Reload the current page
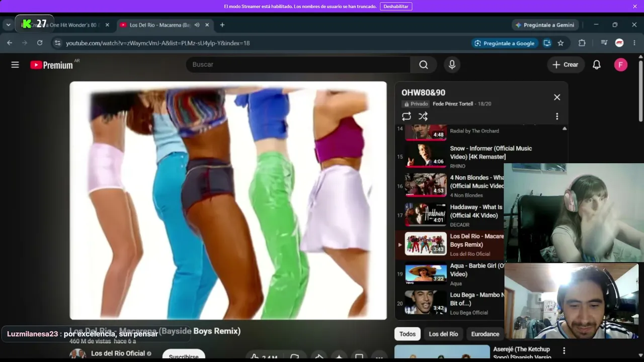Image resolution: width=644 pixels, height=362 pixels. click(x=40, y=43)
